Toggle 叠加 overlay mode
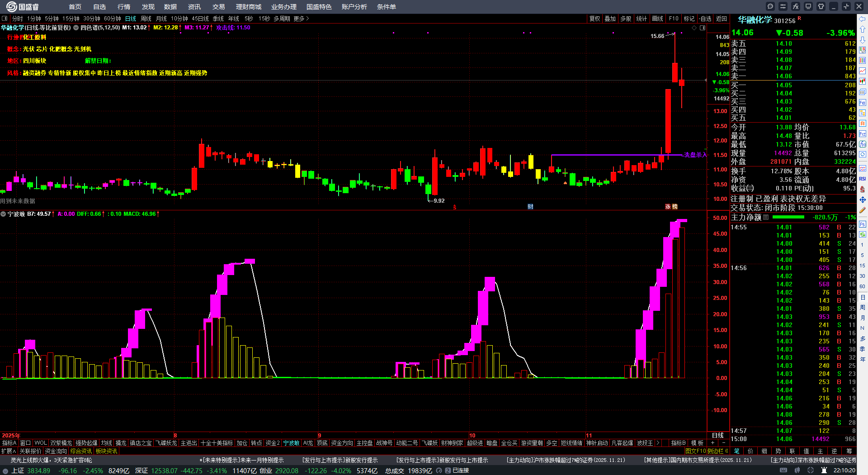 pyautogui.click(x=610, y=19)
